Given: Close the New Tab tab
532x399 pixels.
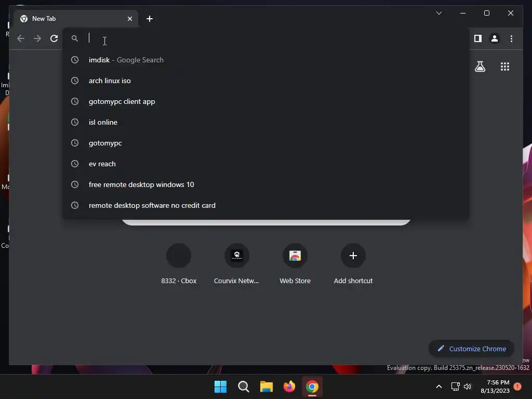Looking at the screenshot, I should coord(129,19).
